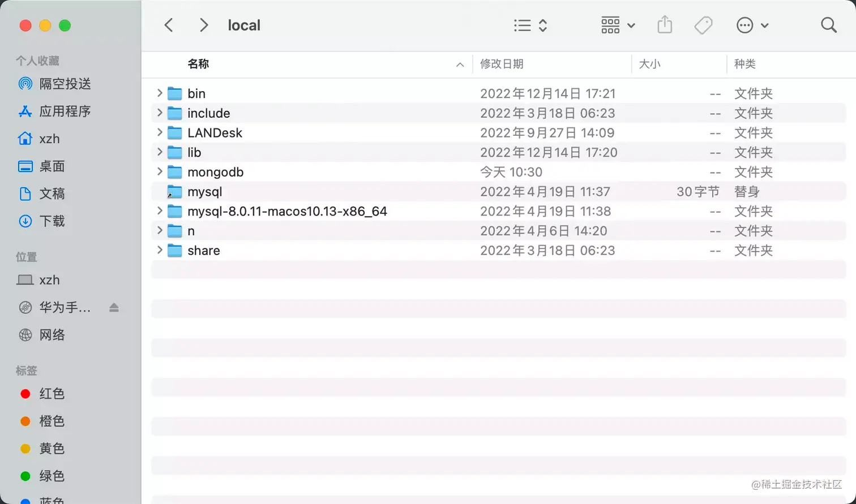The image size is (856, 504).
Task: Sort by the 种类 column header
Action: [x=745, y=64]
